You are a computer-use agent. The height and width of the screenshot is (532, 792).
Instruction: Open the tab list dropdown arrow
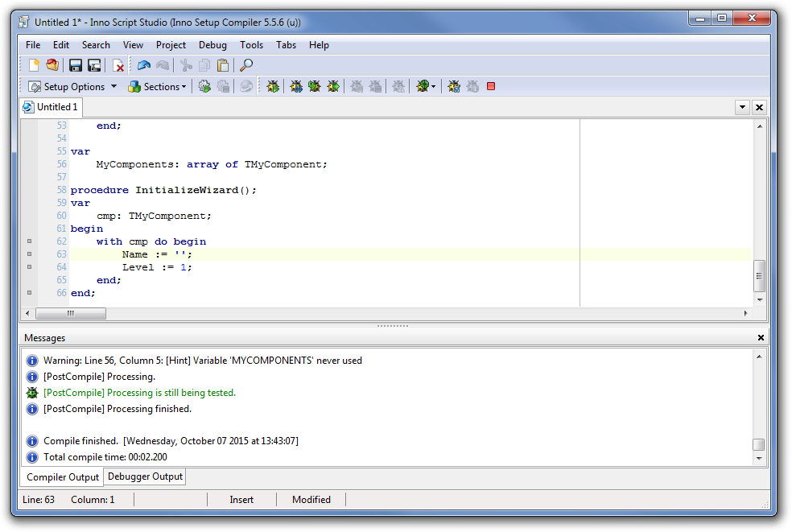point(742,107)
